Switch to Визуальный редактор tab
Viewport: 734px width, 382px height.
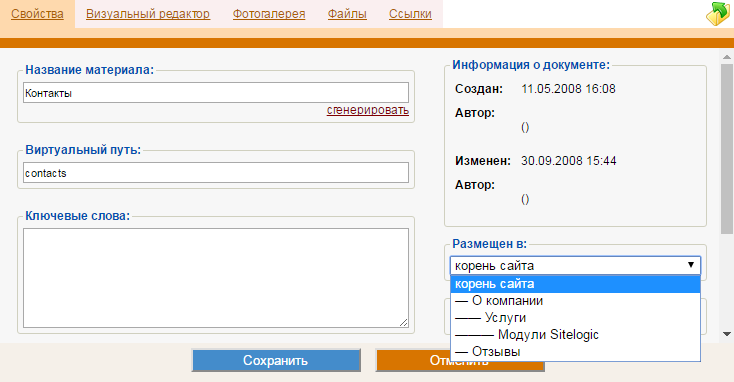148,14
